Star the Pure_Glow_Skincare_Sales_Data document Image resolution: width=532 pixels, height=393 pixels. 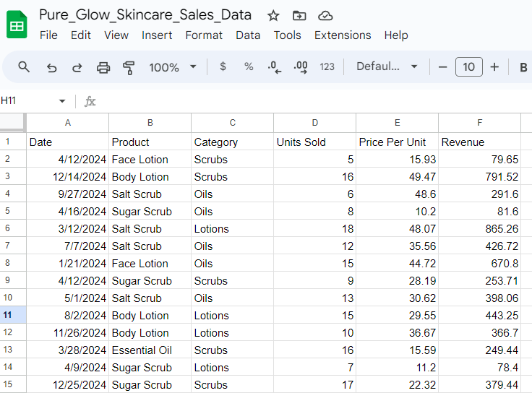pyautogui.click(x=273, y=16)
